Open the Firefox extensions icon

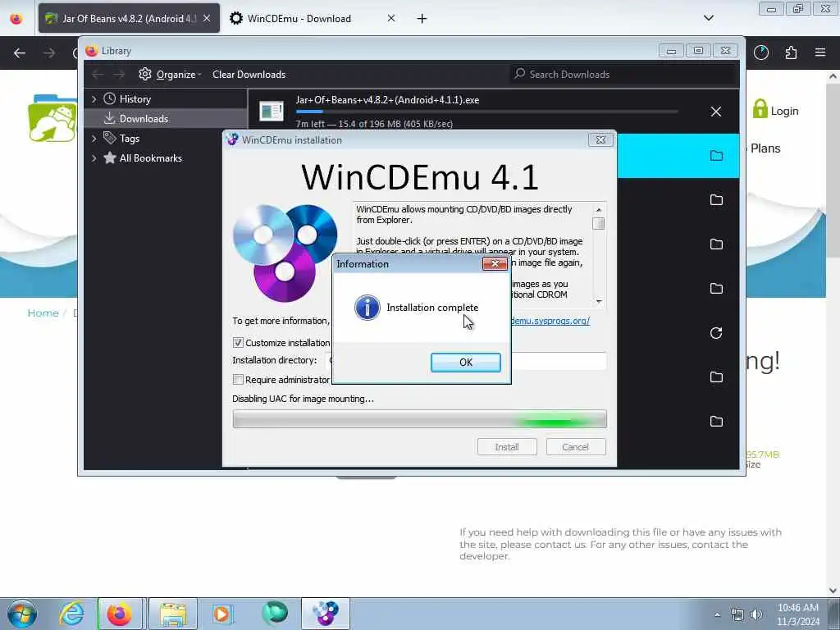pos(791,52)
